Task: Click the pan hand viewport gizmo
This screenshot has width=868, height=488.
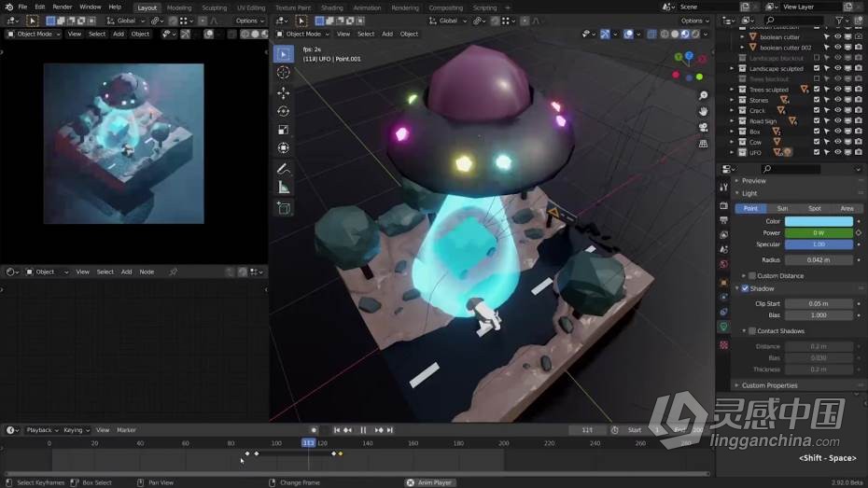Action: coord(703,112)
